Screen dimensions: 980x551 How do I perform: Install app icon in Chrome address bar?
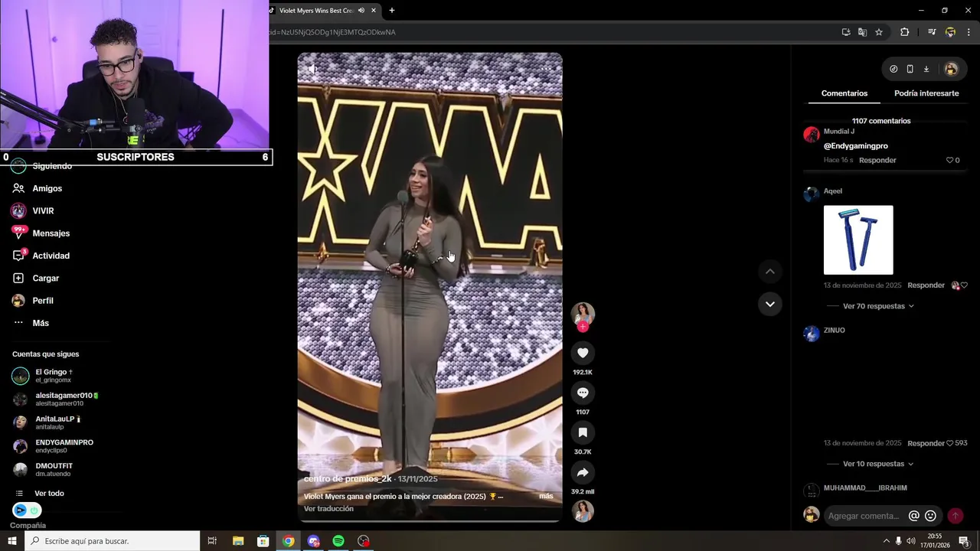pos(846,32)
